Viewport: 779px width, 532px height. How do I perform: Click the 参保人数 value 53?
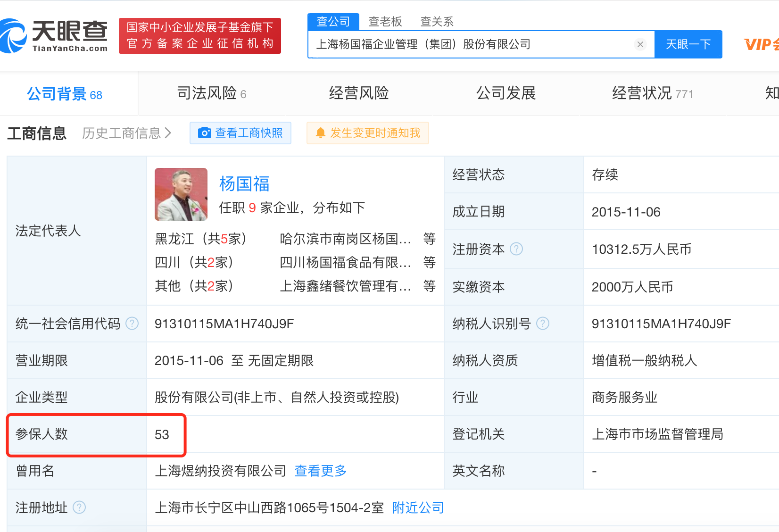coord(162,434)
